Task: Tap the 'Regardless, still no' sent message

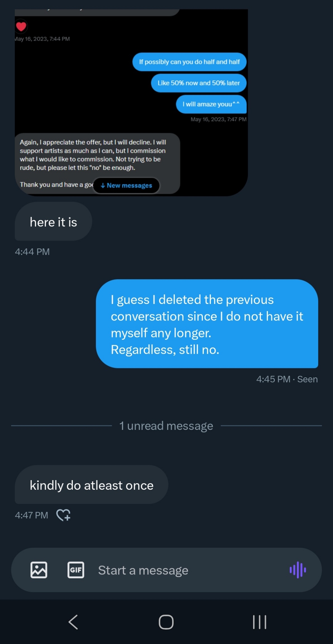Action: pyautogui.click(x=207, y=324)
